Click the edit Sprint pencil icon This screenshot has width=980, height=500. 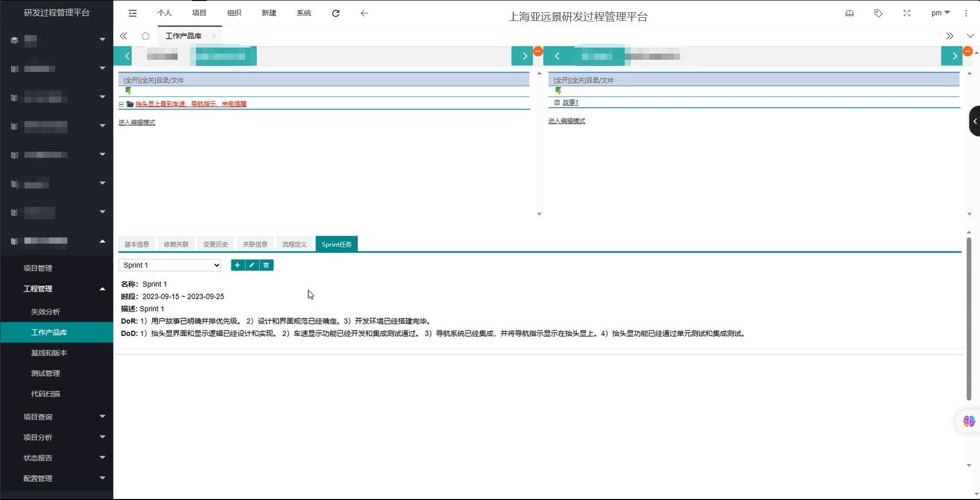[x=252, y=265]
